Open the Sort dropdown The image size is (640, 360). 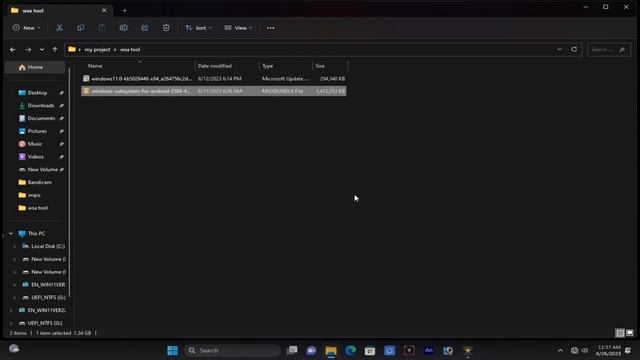tap(198, 28)
